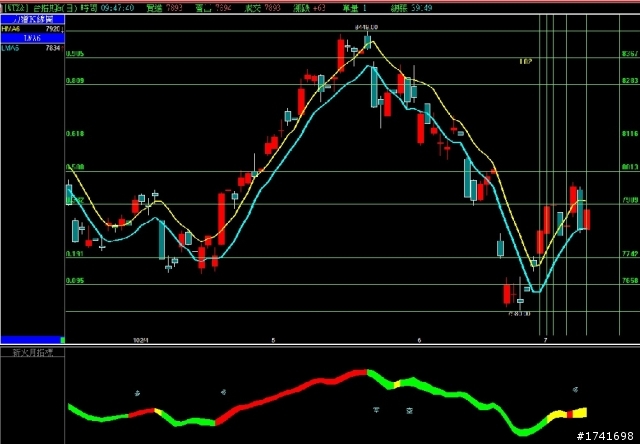Click the month 6 marker on time axis
Image resolution: width=640 pixels, height=444 pixels.
coord(419,340)
